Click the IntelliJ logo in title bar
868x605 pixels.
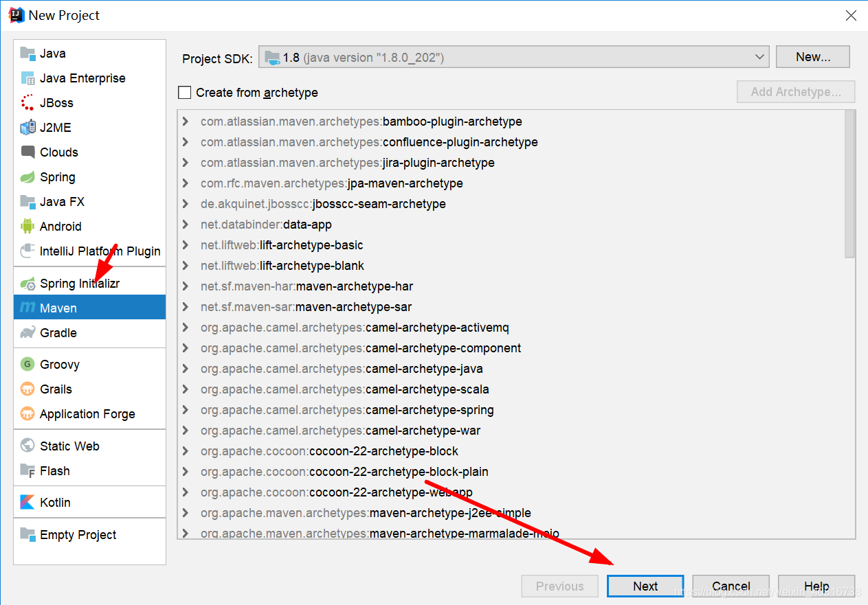tap(16, 15)
